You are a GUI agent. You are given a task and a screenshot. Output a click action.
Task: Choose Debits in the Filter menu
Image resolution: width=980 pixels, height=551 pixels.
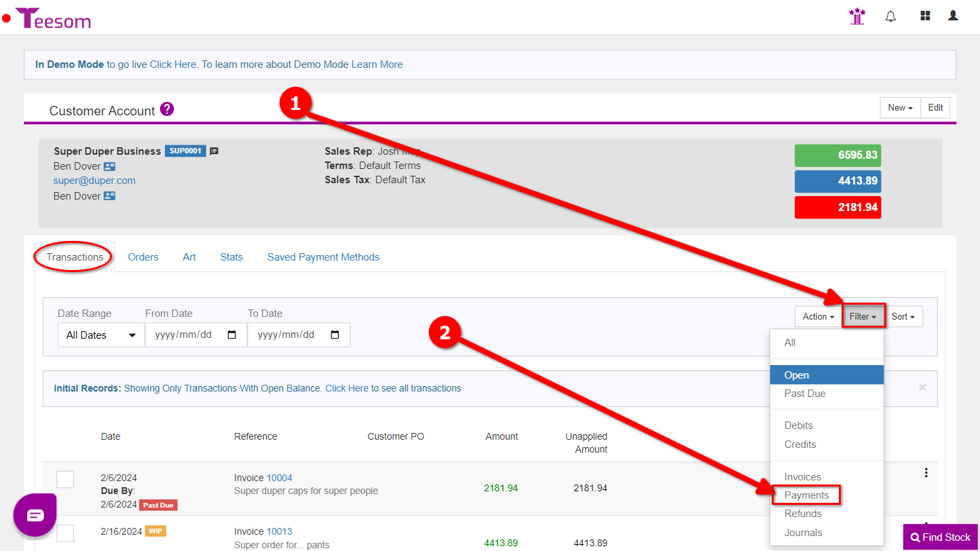point(827,425)
